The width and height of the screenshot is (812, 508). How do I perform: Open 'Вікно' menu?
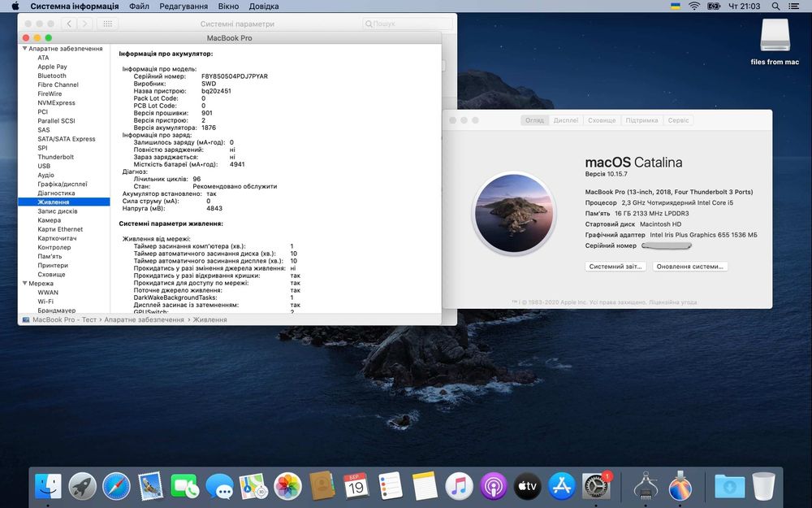click(x=228, y=7)
